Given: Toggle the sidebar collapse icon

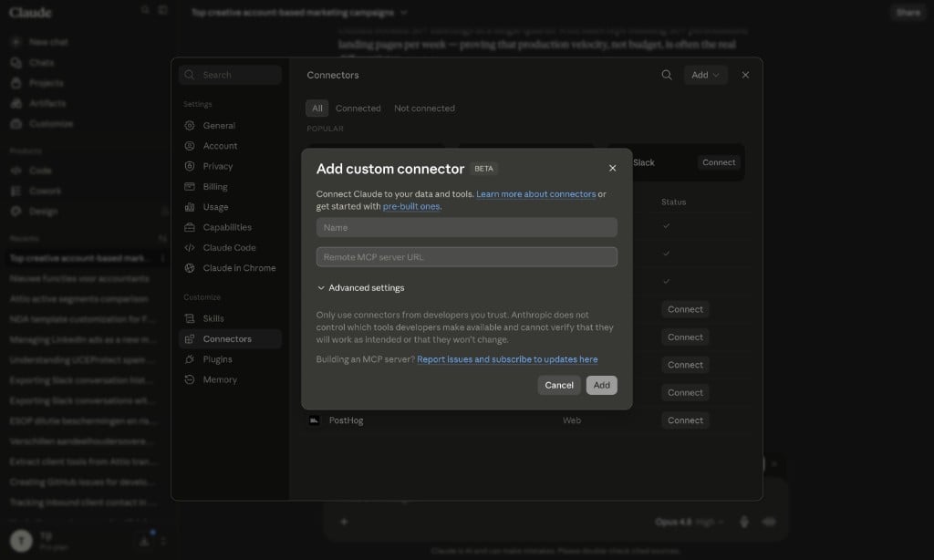Looking at the screenshot, I should [162, 10].
